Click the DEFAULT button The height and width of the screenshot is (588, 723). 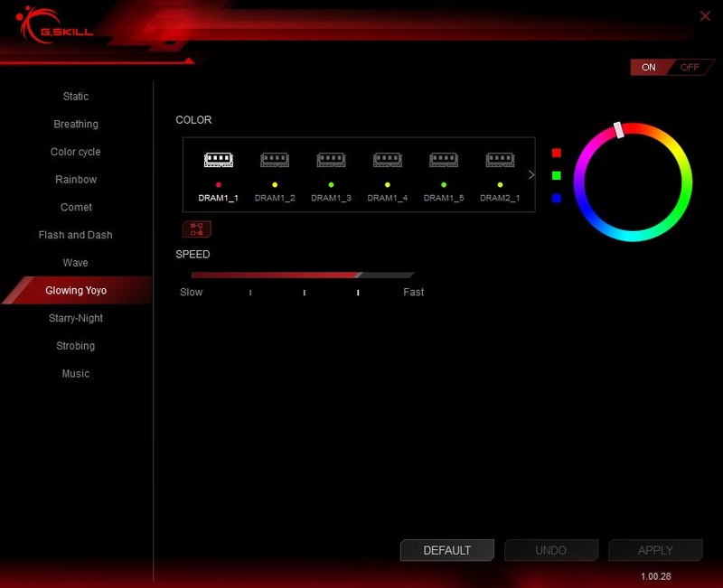[446, 550]
